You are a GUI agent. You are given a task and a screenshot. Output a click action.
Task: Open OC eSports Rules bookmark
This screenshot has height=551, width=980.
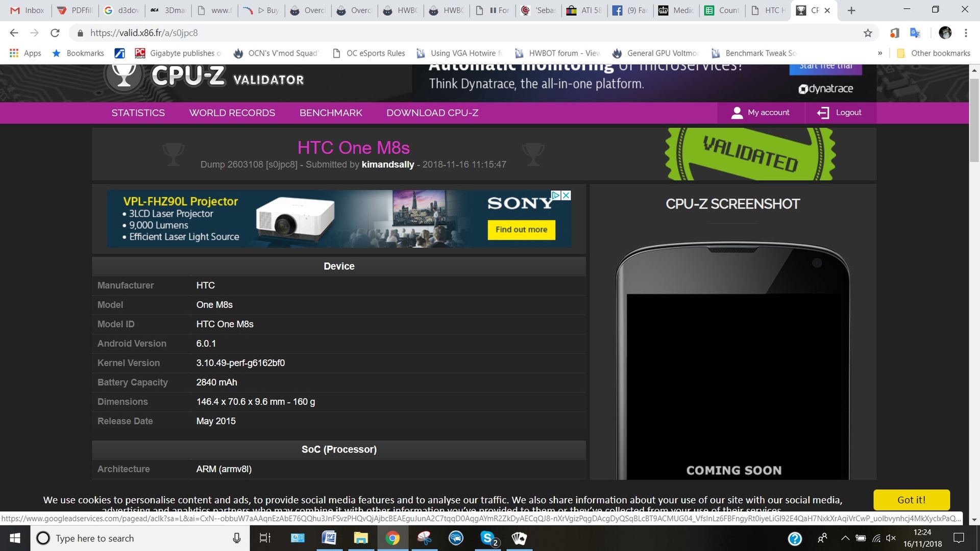[369, 53]
